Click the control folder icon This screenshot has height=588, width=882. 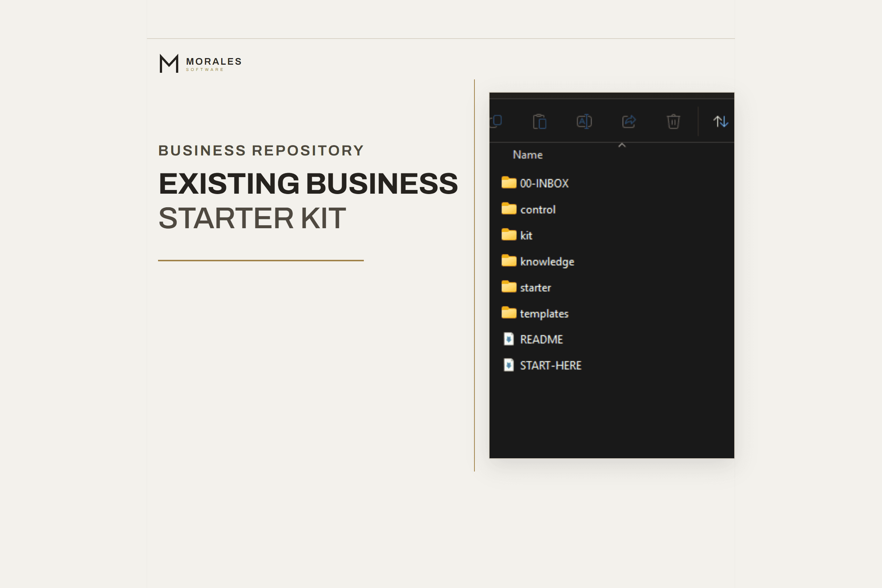click(509, 209)
